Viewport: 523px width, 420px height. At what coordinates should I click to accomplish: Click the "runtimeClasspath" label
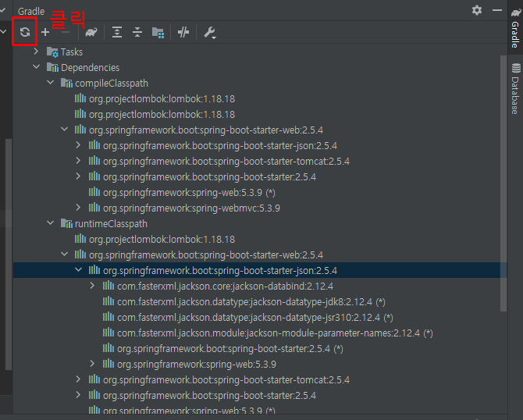(x=111, y=224)
